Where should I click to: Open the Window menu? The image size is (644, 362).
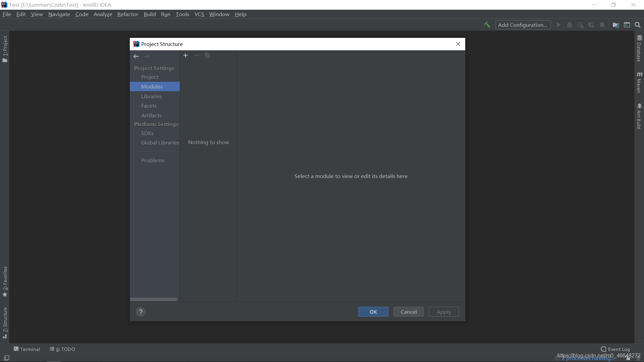219,14
